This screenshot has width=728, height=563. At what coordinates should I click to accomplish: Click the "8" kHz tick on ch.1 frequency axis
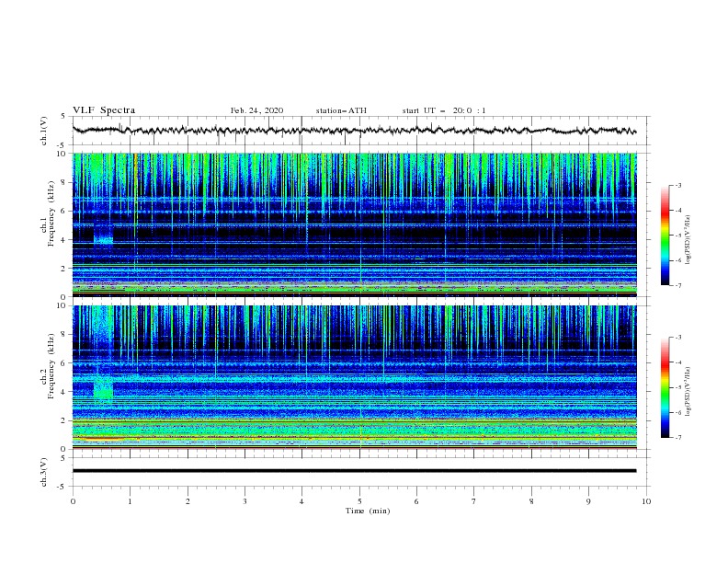point(64,182)
